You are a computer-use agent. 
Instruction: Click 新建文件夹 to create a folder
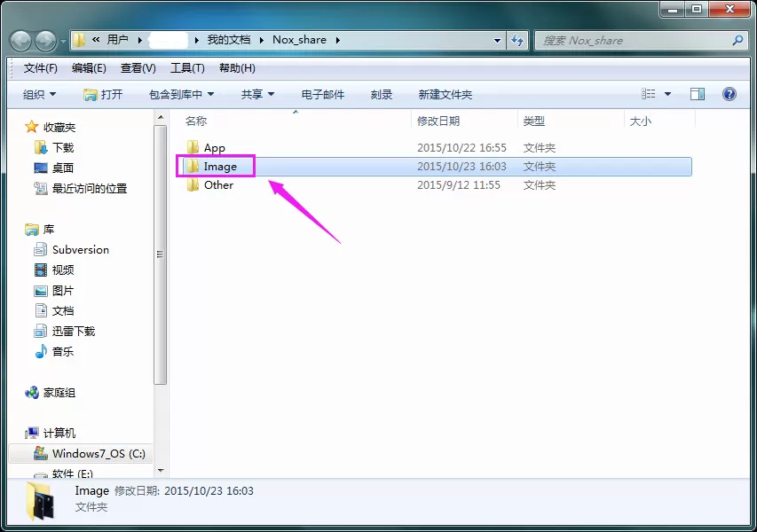coord(446,94)
